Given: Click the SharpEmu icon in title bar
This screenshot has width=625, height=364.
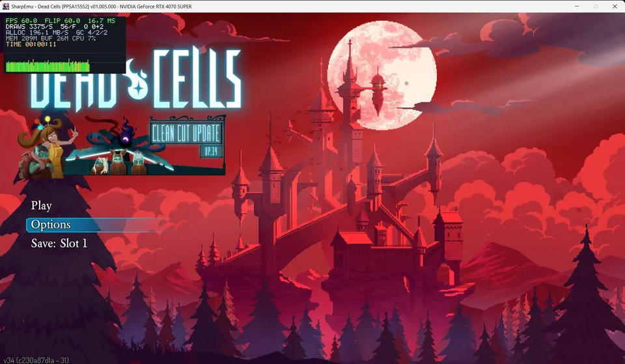Looking at the screenshot, I should pos(6,7).
